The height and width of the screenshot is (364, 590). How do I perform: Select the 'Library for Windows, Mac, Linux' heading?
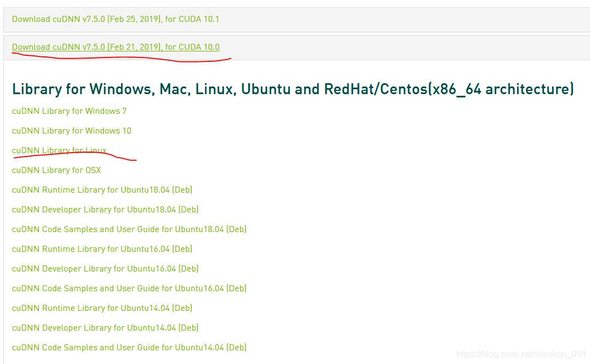click(293, 90)
